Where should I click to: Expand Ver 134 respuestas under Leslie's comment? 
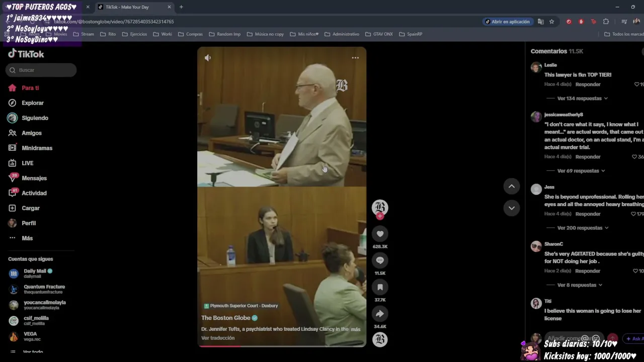(583, 99)
